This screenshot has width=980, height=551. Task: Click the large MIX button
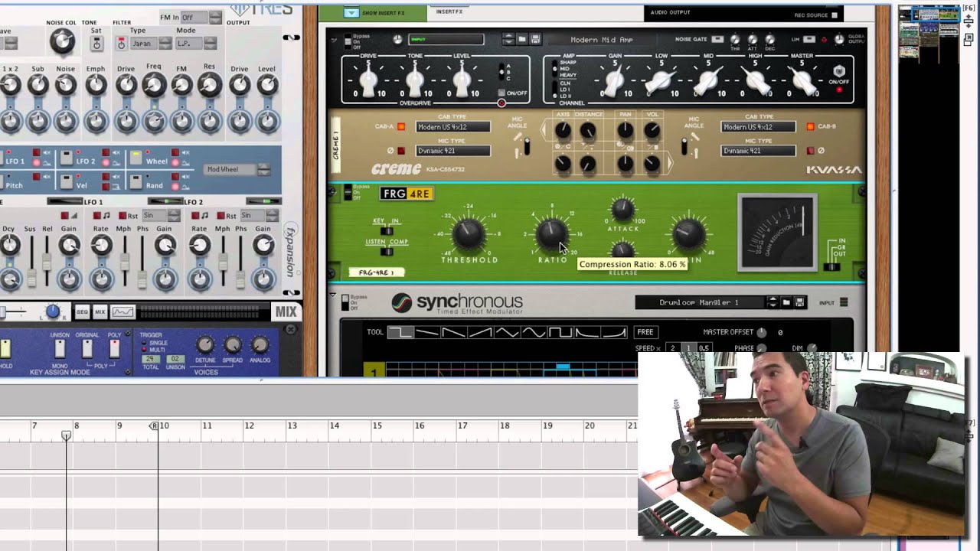coord(286,311)
